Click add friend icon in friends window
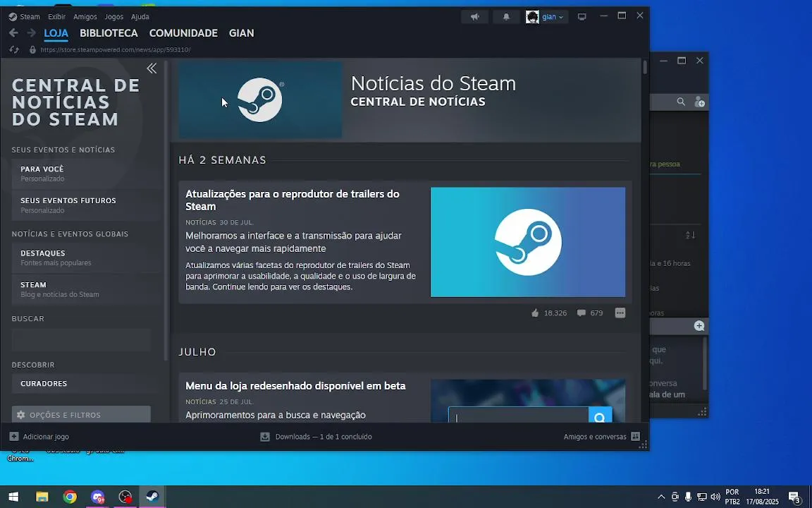Screen dimensions: 812x508 (x=699, y=102)
